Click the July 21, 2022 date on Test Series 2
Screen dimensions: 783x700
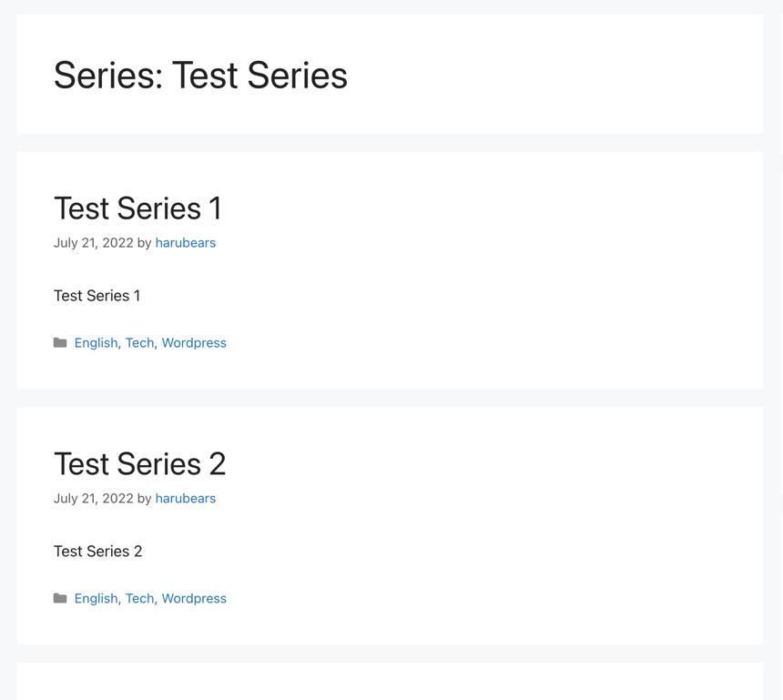[94, 498]
